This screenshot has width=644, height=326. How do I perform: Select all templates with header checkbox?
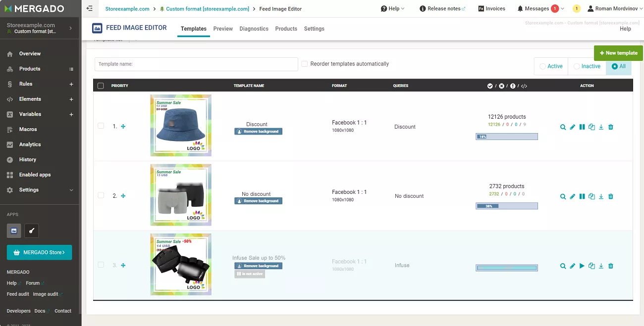click(101, 86)
